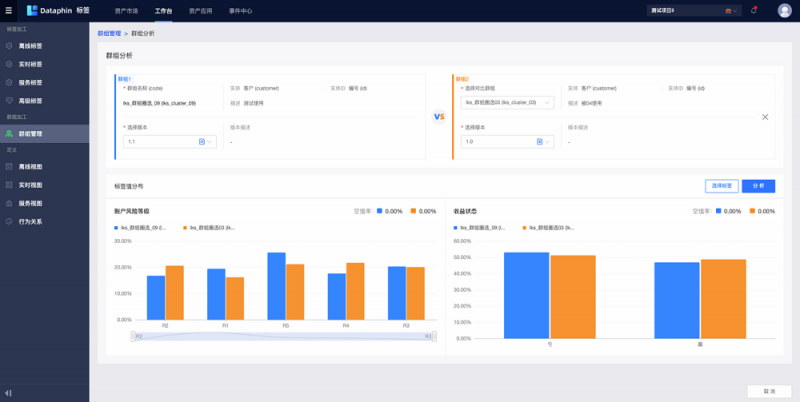Collapse the sidebar using bottom-left arrow icon

[8, 391]
